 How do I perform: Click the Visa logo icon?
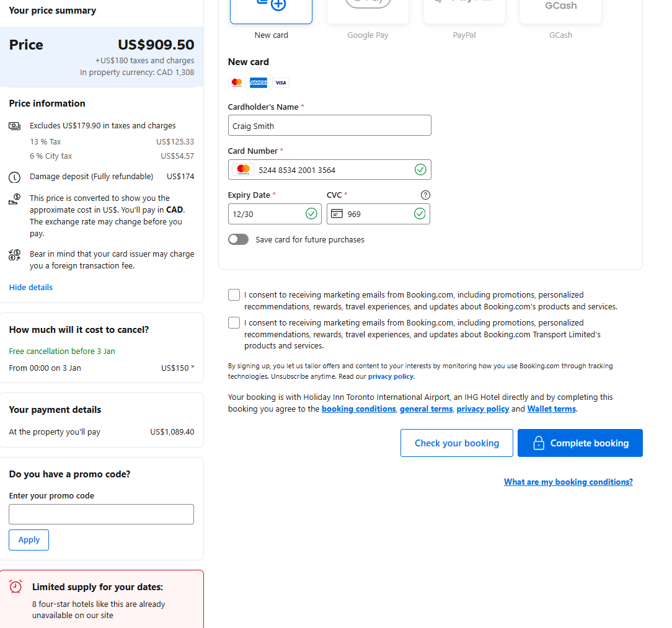tap(281, 82)
